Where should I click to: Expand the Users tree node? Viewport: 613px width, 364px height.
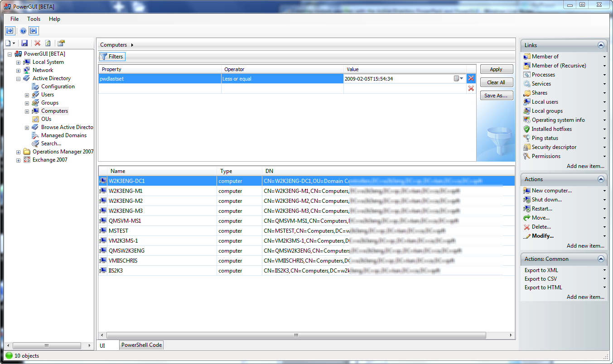[x=27, y=95]
